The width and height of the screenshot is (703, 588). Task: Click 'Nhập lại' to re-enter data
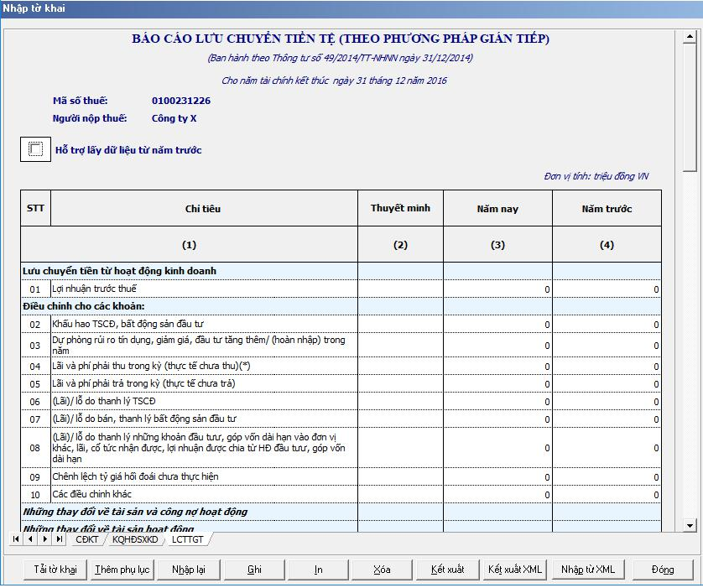click(x=189, y=570)
